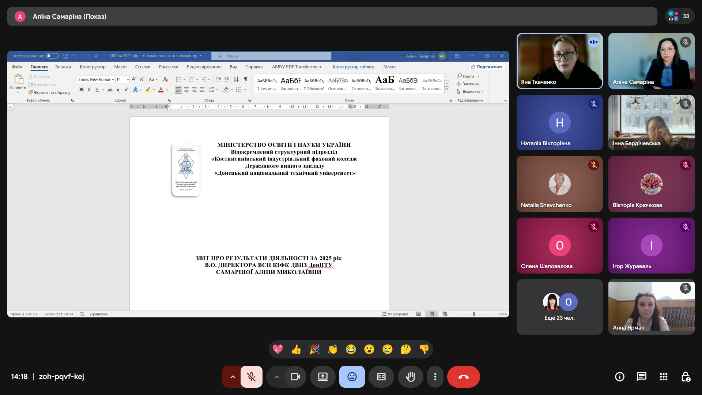
Task: Turn on captions in Meet
Action: click(381, 377)
